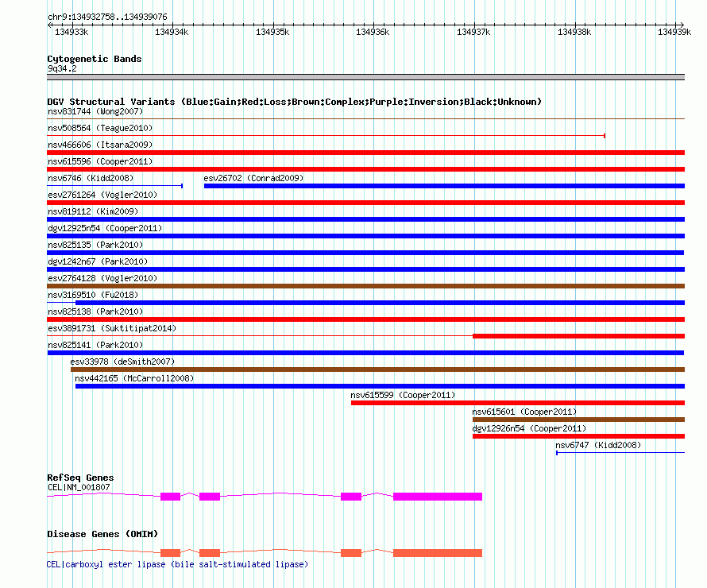The width and height of the screenshot is (707, 588).
Task: Click the left arrow end of the ruler
Action: coord(49,25)
